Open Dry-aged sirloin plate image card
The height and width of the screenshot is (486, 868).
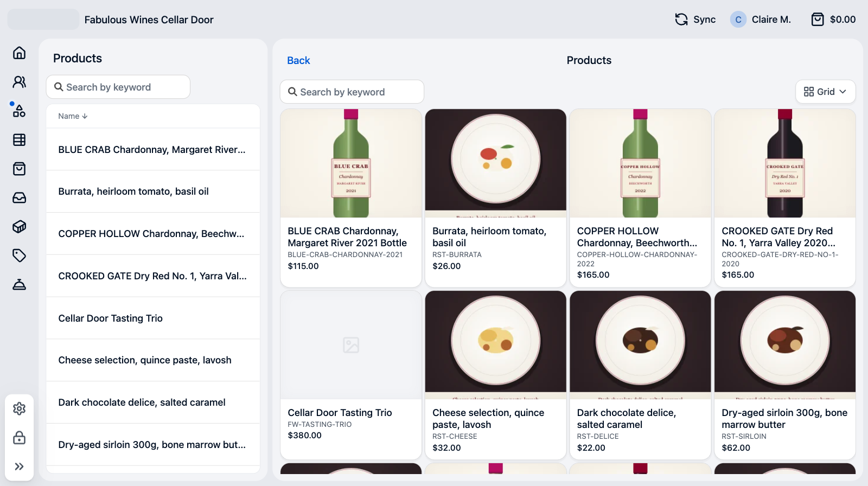click(x=785, y=345)
